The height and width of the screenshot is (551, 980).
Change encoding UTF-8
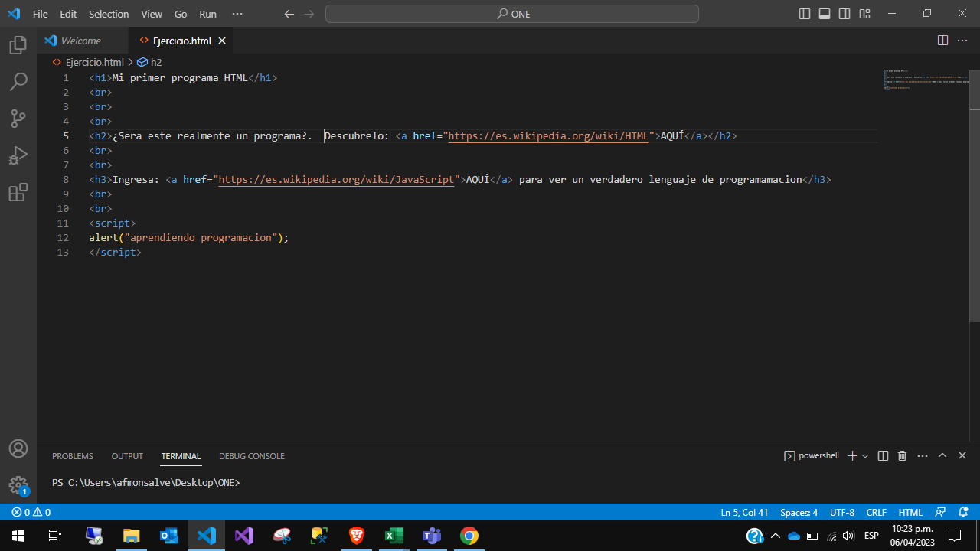point(842,513)
